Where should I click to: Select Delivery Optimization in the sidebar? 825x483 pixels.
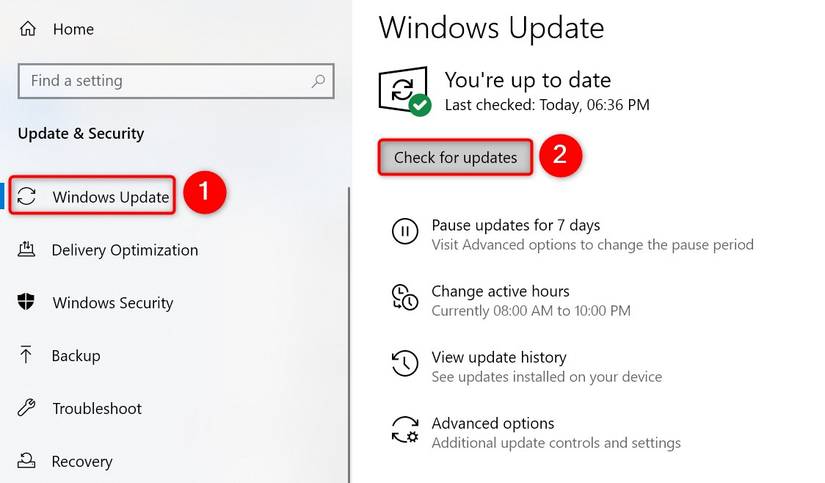tap(125, 250)
